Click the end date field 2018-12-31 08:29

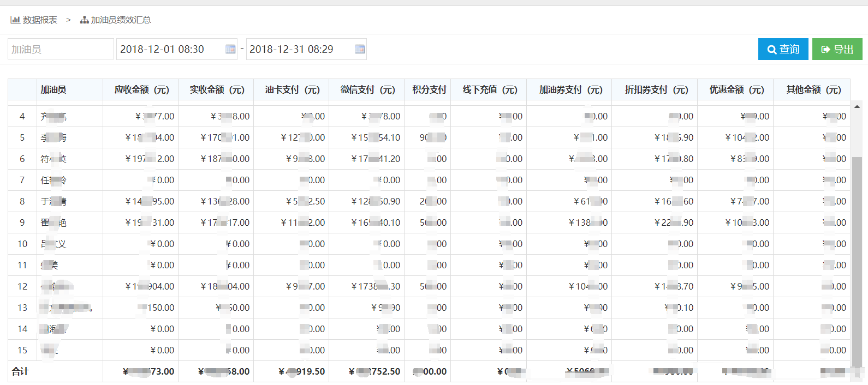(299, 49)
